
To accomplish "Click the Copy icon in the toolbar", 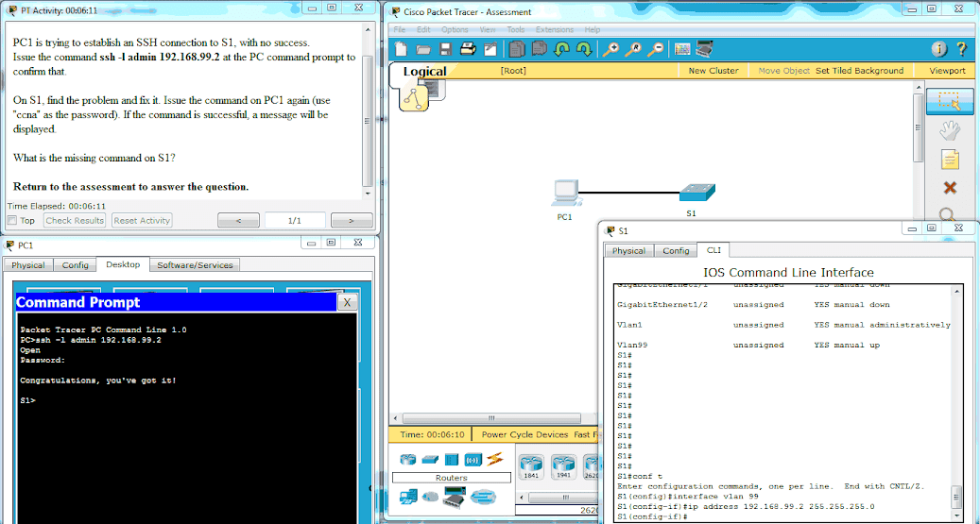I will [516, 49].
